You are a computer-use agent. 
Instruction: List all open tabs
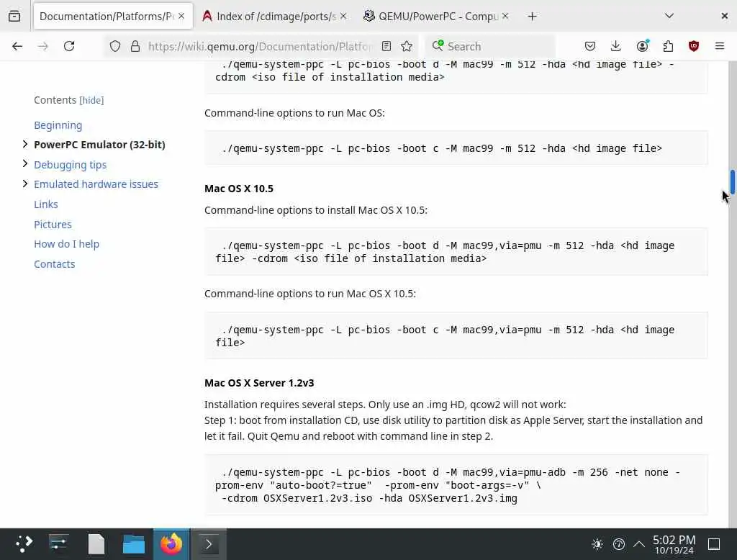pos(669,16)
